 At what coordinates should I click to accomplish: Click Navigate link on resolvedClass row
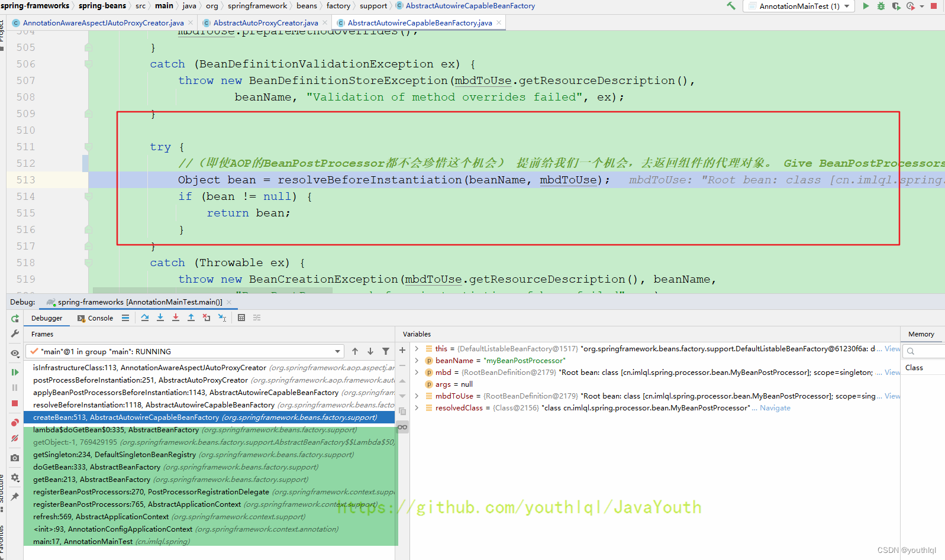click(x=775, y=408)
